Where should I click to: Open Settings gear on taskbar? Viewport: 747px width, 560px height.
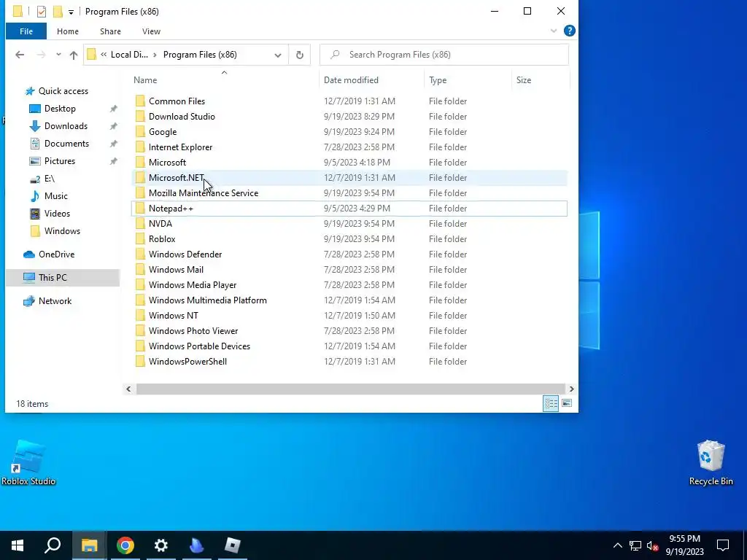pos(161,545)
